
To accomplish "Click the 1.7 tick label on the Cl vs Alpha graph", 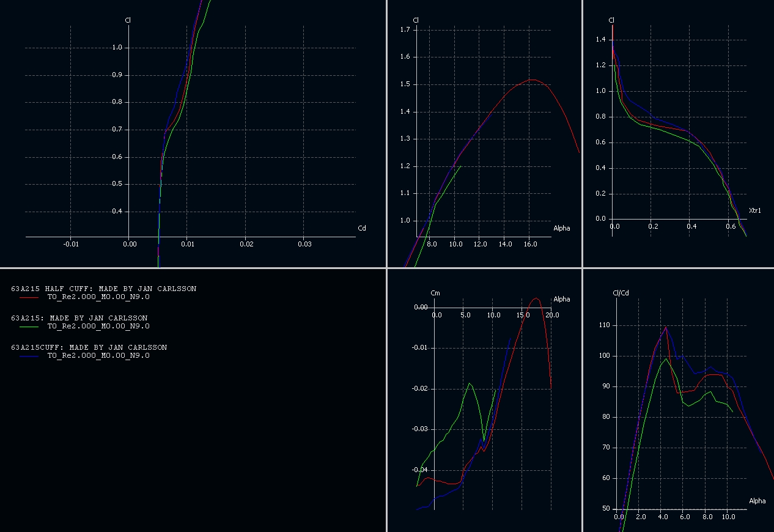I will coord(404,29).
